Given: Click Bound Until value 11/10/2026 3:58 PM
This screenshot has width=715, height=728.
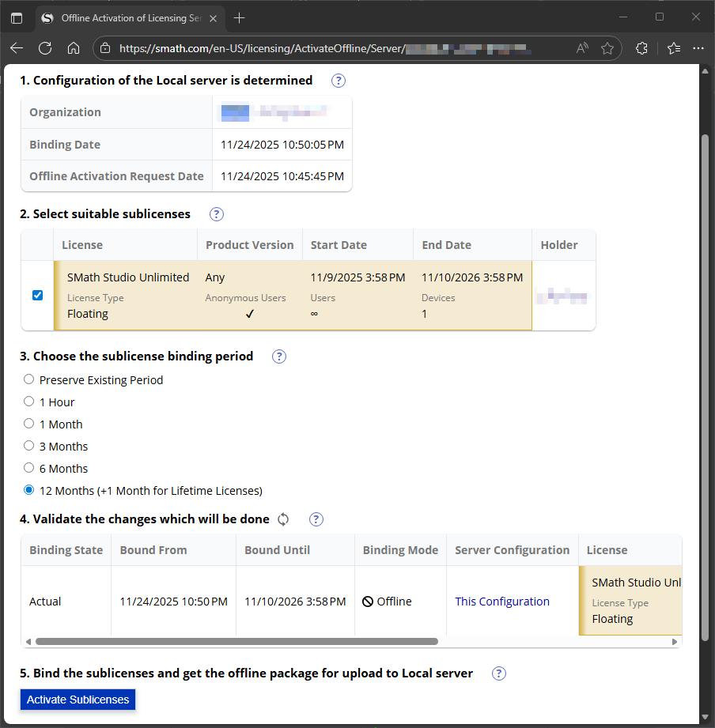Looking at the screenshot, I should [x=295, y=602].
